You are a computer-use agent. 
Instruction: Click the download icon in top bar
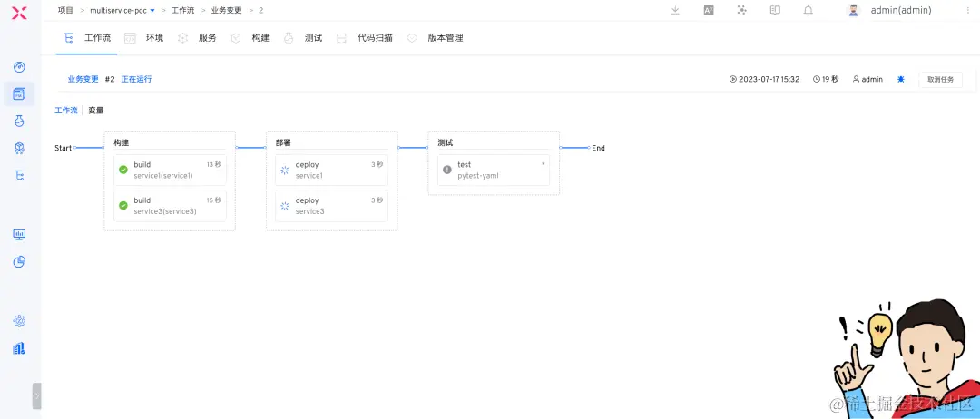[x=675, y=10]
